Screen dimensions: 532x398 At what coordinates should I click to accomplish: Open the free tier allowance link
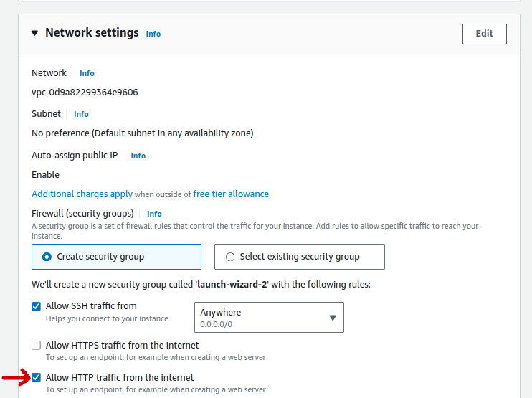[231, 194]
